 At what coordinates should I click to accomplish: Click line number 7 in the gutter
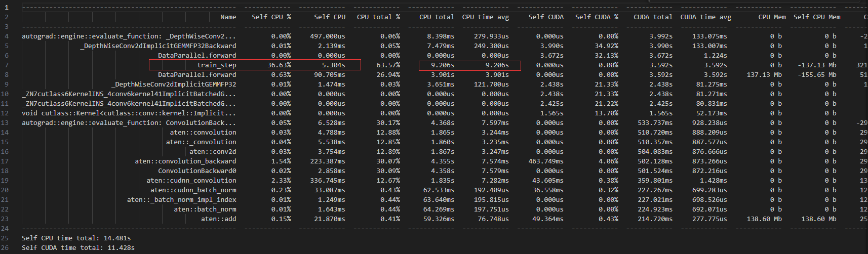[7, 65]
